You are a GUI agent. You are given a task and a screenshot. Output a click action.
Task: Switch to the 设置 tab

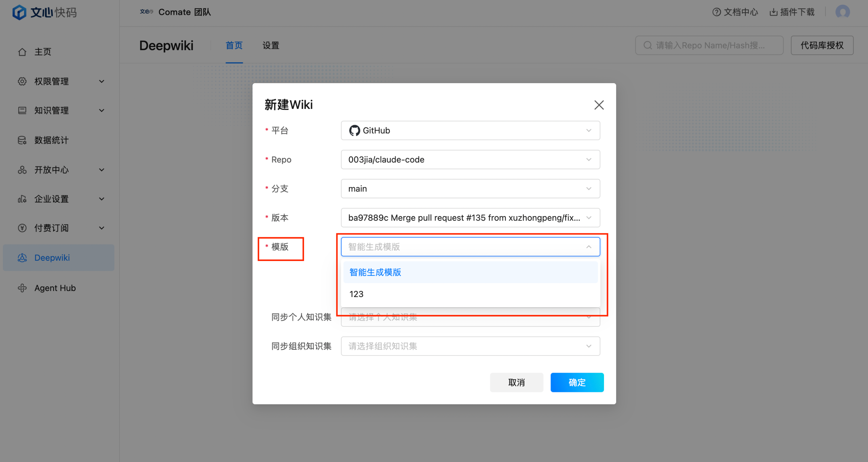point(271,46)
